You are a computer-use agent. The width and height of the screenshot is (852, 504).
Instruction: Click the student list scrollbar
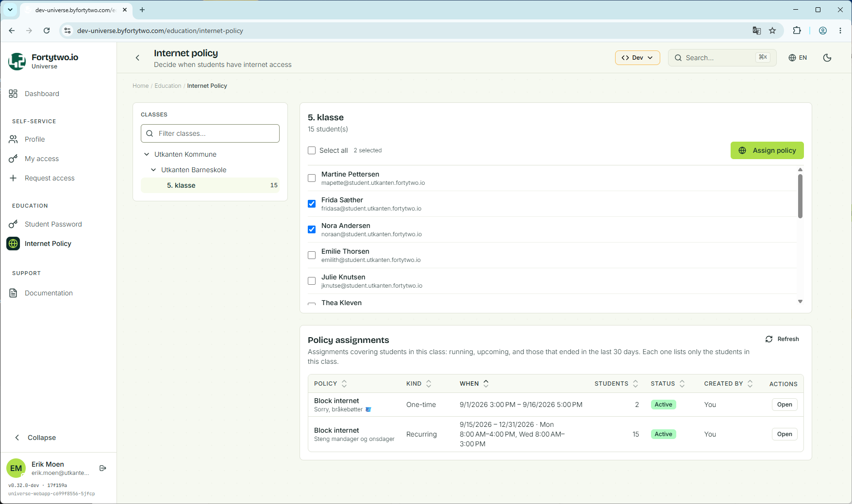800,196
